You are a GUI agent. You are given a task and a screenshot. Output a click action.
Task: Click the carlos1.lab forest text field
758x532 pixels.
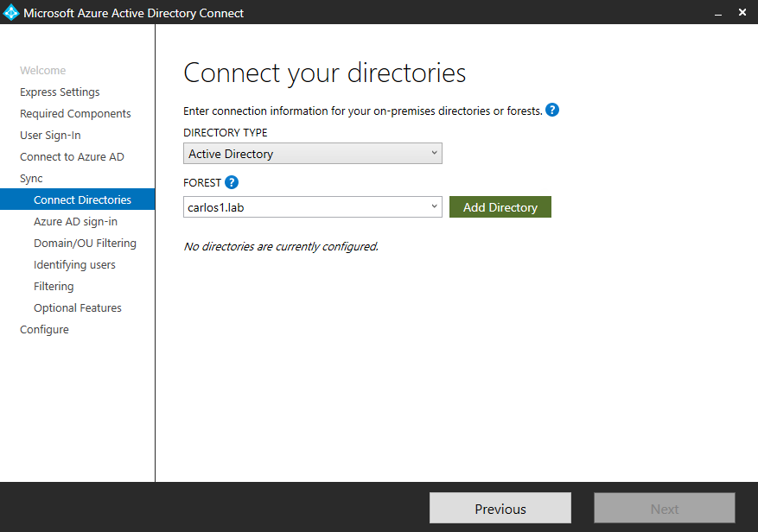click(305, 207)
